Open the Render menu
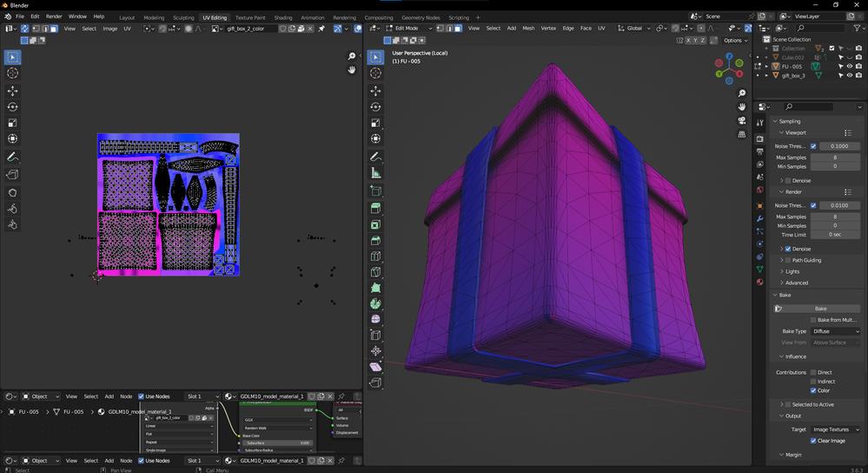 [54, 17]
